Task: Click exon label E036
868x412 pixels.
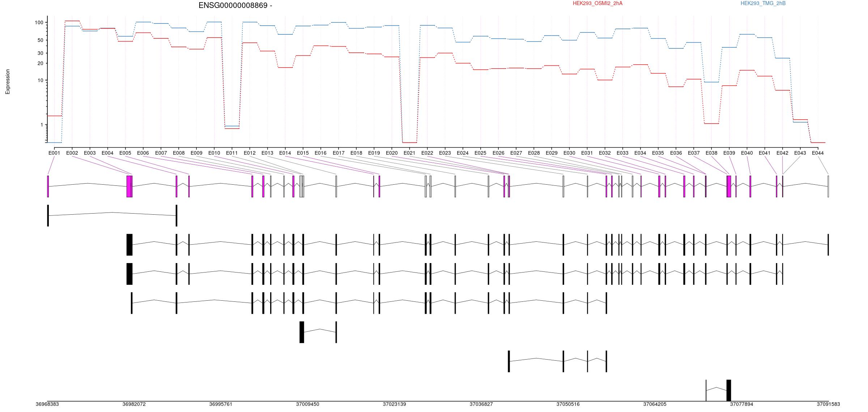Action: tap(676, 153)
